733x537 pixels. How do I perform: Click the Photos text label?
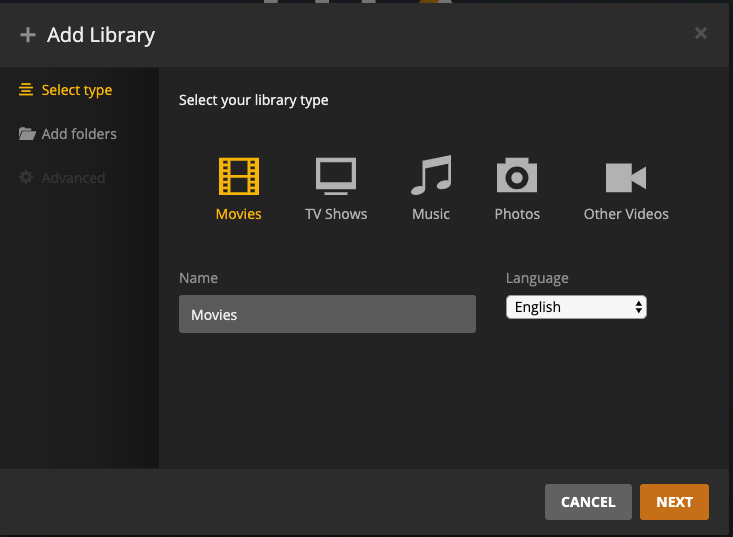517,214
